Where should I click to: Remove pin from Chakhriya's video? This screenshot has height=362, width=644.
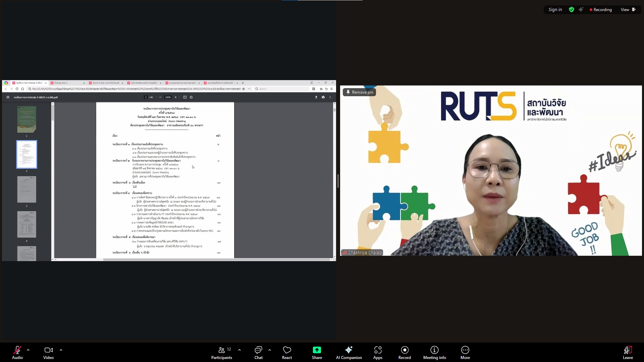click(359, 92)
